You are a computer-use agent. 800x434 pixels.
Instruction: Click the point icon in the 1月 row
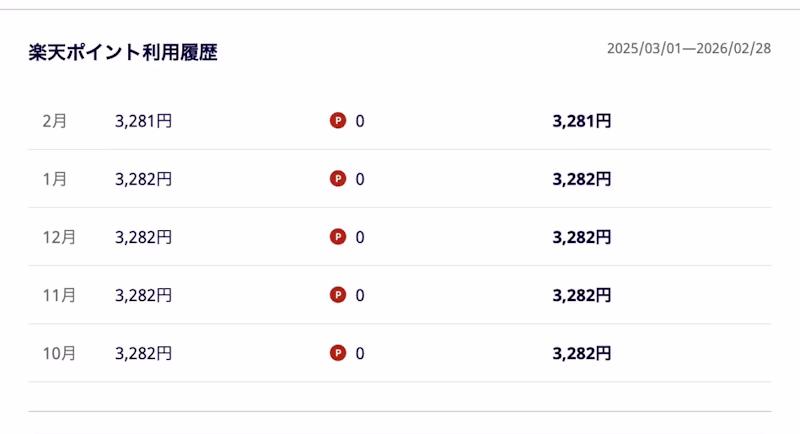338,179
